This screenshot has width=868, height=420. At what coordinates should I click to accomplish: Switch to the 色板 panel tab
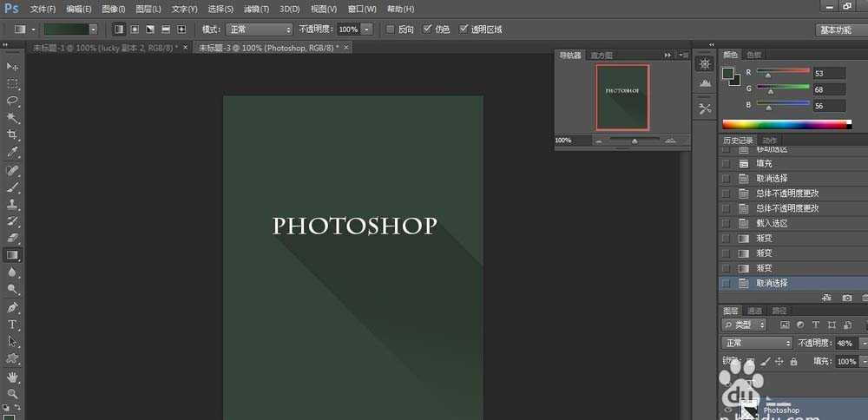[753, 54]
